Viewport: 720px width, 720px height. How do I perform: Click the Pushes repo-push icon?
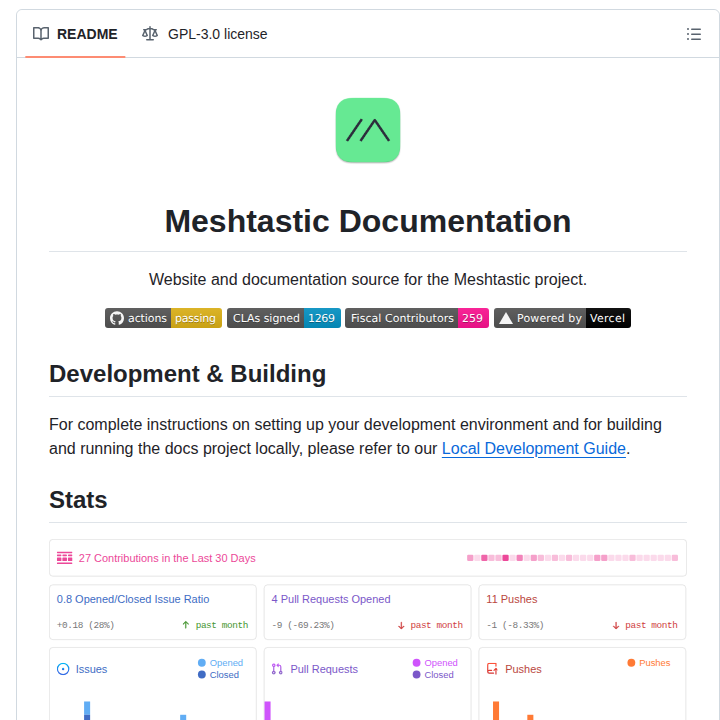pos(492,669)
